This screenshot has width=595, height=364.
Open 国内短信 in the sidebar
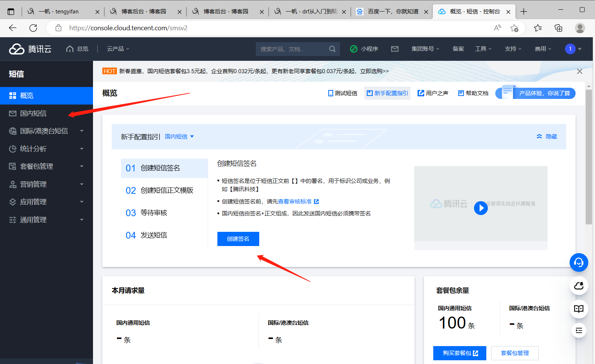(x=46, y=113)
